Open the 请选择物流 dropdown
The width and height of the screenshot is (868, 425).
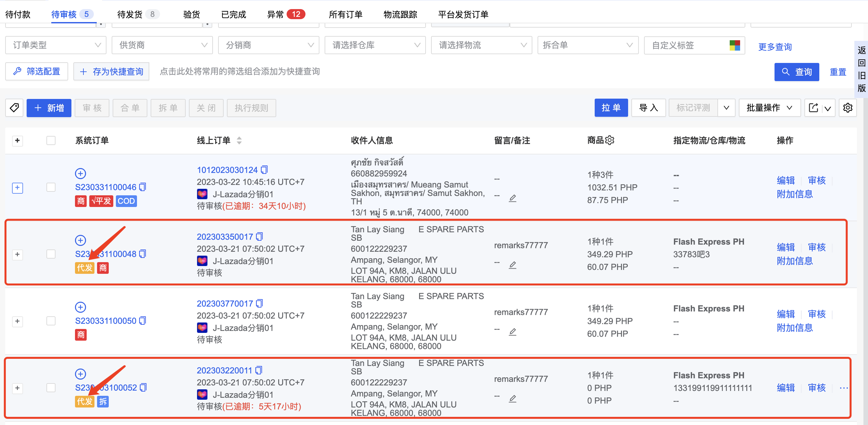pos(482,45)
